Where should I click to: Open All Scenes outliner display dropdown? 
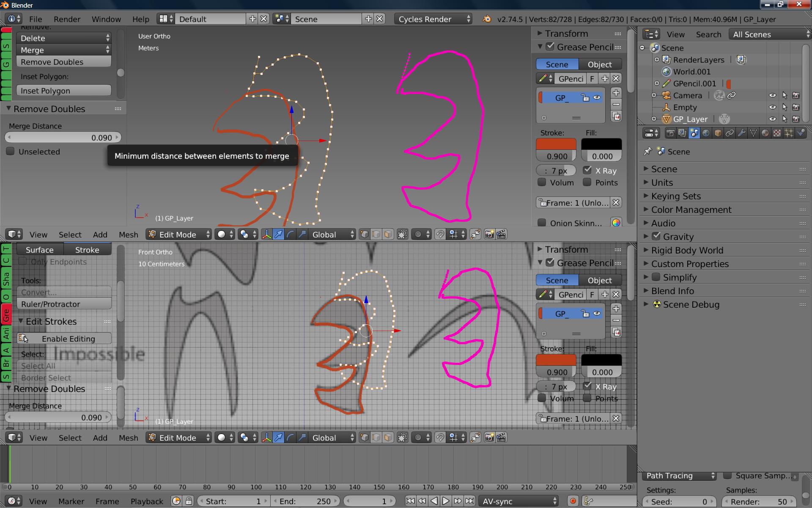(x=770, y=34)
